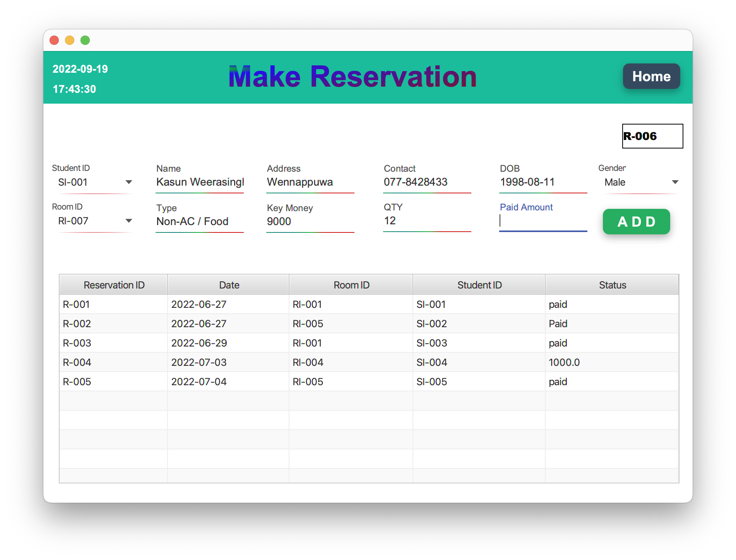
Task: Click the Paid Amount input field
Action: tap(542, 221)
